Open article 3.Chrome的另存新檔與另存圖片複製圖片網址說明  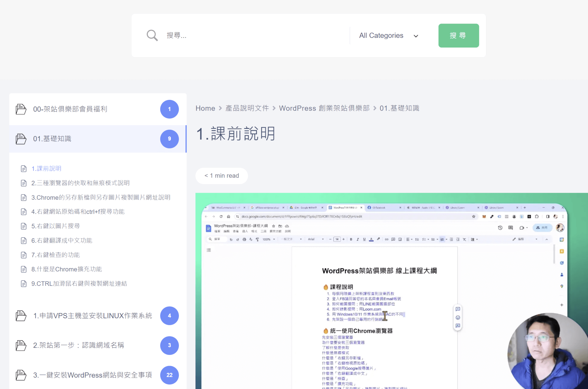(101, 198)
